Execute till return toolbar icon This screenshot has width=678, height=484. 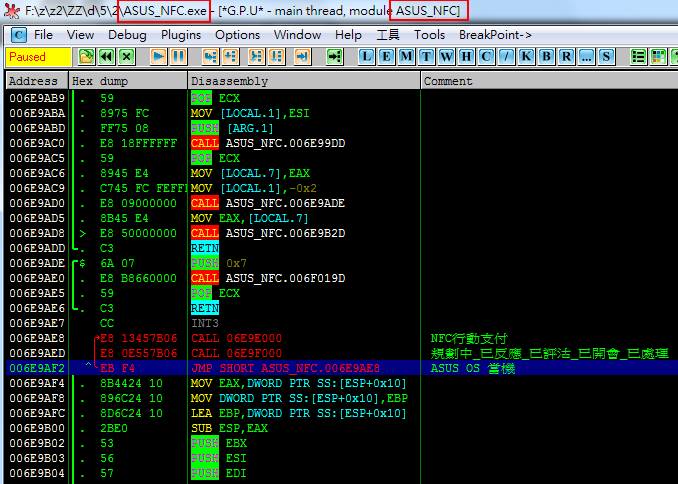click(x=302, y=57)
